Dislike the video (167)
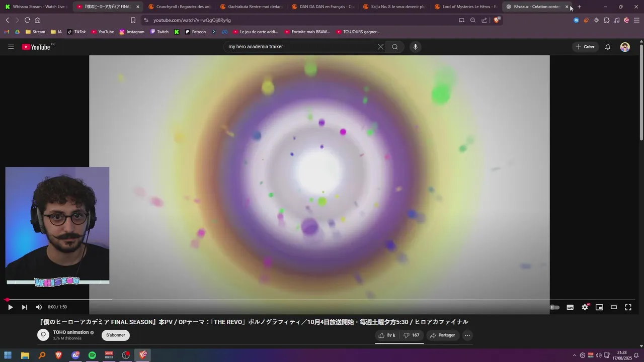This screenshot has width=644, height=362. tap(412, 335)
